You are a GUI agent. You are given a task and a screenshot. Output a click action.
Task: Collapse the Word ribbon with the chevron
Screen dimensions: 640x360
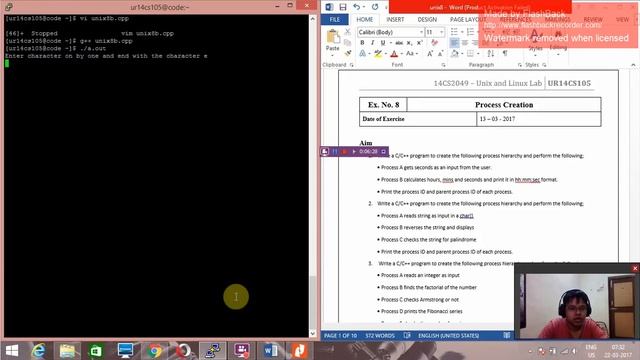click(x=633, y=65)
